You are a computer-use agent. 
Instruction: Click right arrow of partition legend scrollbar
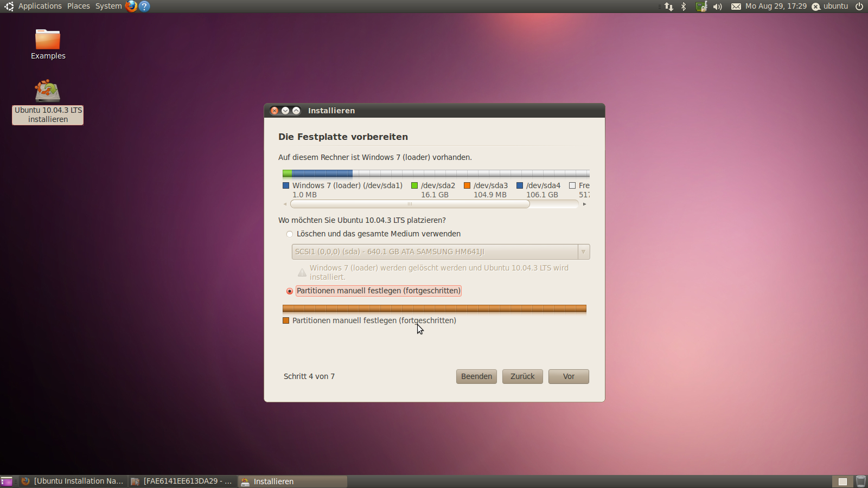pos(584,204)
